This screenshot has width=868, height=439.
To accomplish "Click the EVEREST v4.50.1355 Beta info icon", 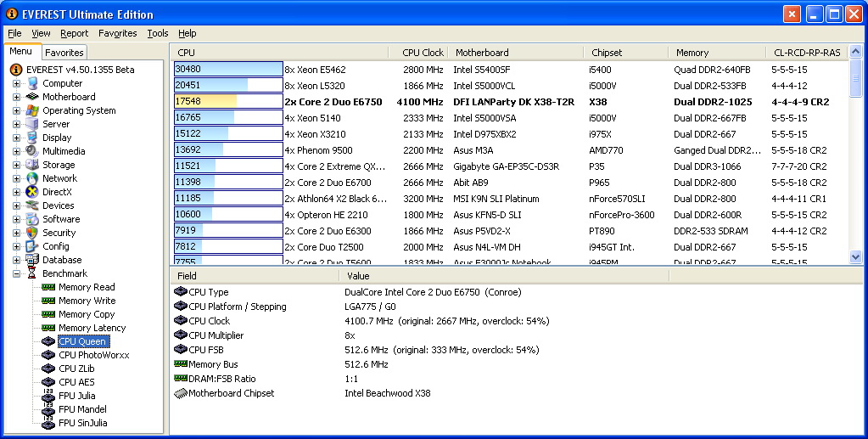I will (17, 70).
